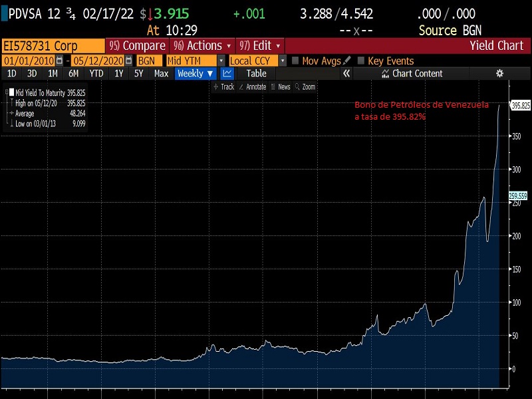Select the Zoom tool
This screenshot has height=399, width=532.
click(x=305, y=87)
